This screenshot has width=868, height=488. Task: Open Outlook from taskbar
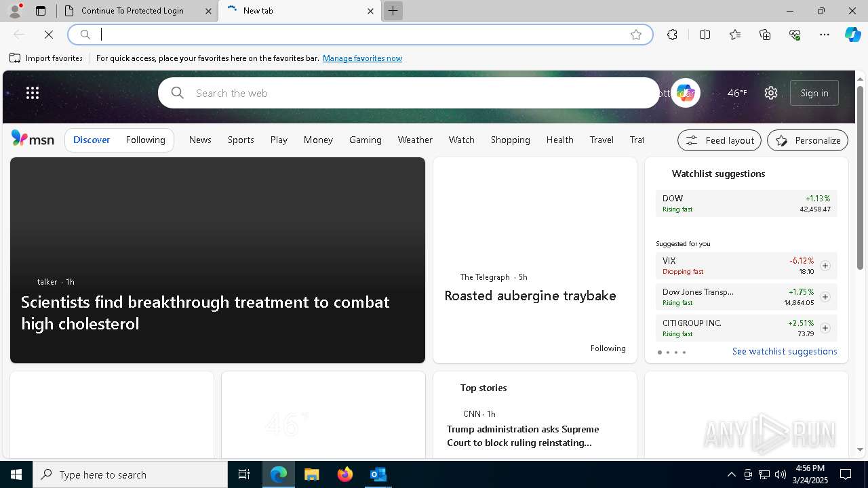click(x=378, y=474)
